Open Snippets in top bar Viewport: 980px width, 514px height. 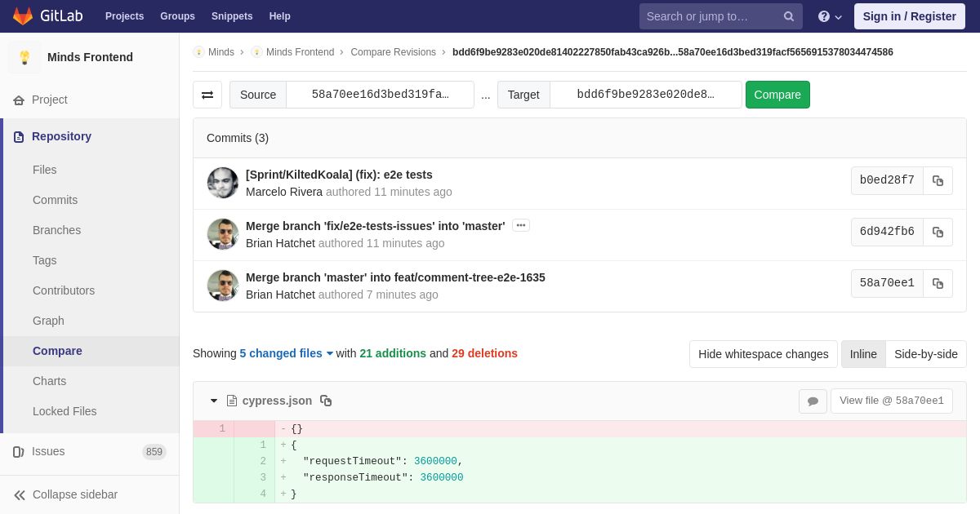click(x=232, y=16)
